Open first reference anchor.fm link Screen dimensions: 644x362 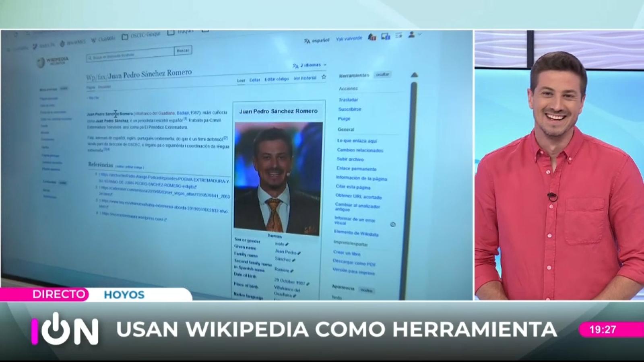(165, 180)
